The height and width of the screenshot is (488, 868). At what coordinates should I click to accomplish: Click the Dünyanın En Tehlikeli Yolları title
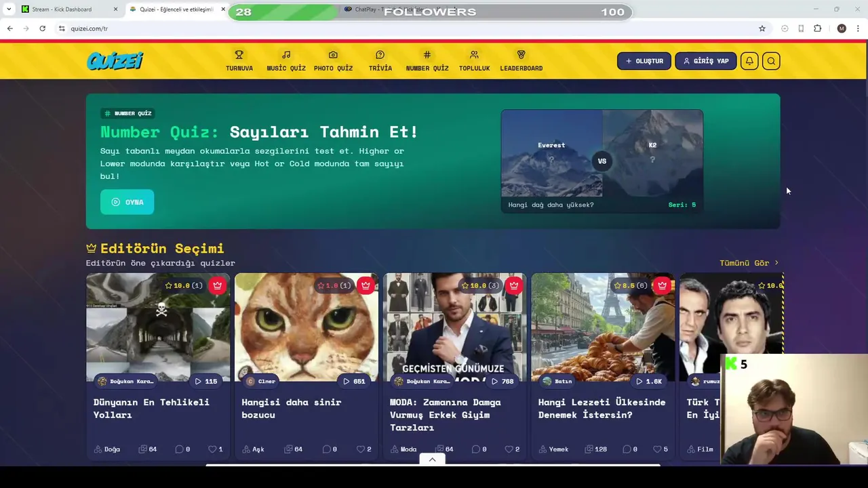[151, 408]
